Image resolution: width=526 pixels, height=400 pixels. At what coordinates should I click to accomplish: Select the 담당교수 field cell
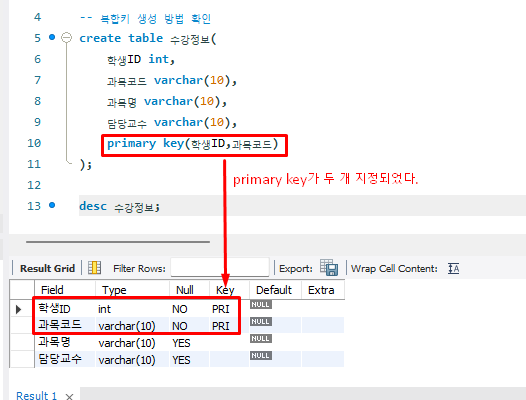(65, 359)
